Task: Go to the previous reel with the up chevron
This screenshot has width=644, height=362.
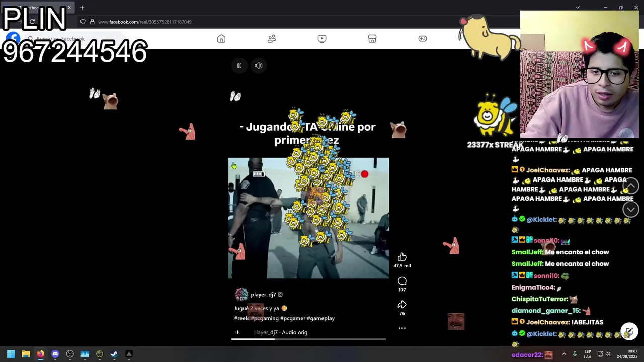Action: pos(631,186)
